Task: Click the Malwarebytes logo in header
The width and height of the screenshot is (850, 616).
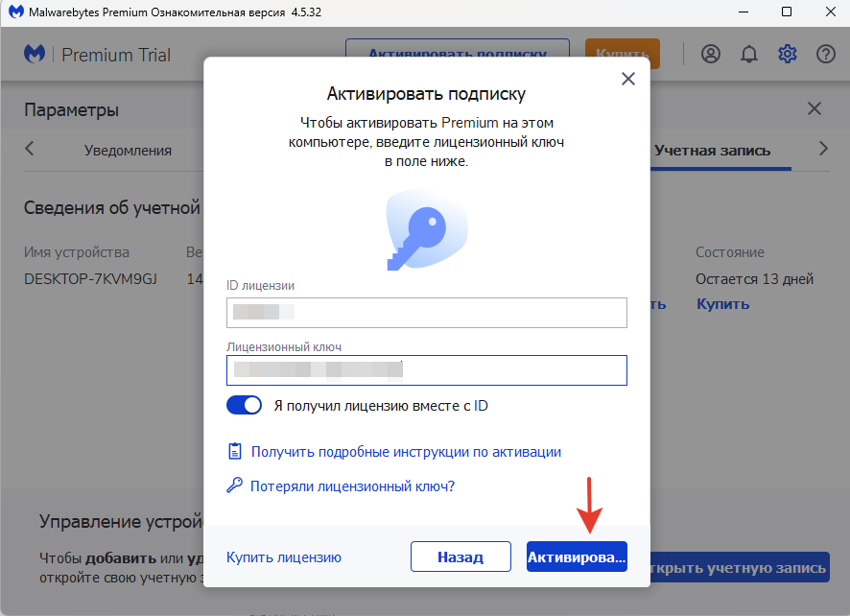Action: [35, 54]
